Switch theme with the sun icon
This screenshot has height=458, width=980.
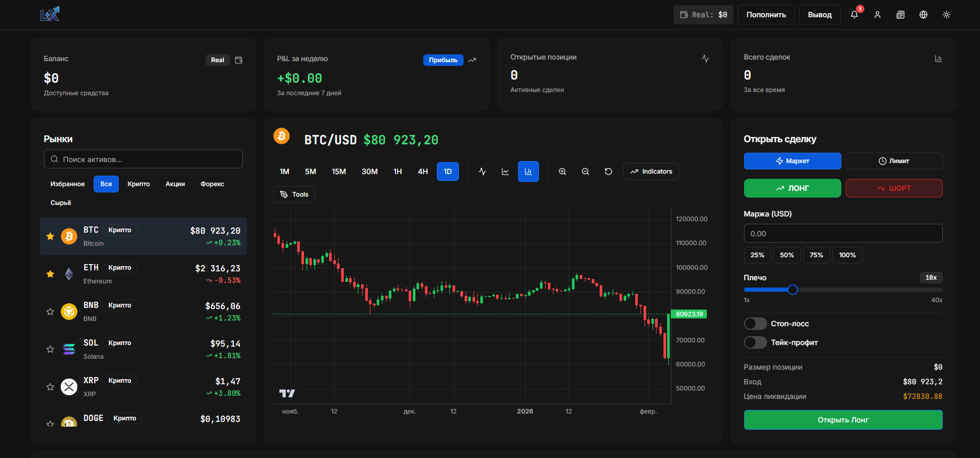947,15
